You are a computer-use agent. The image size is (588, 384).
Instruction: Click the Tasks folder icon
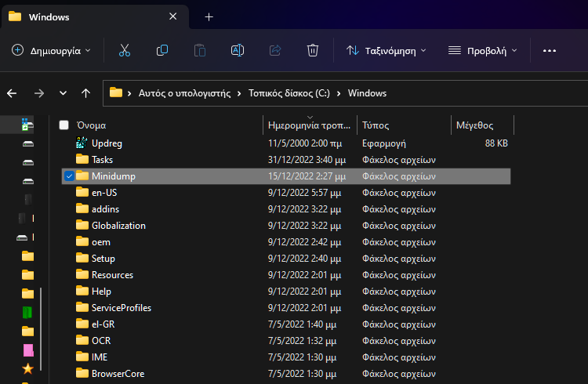(x=82, y=159)
